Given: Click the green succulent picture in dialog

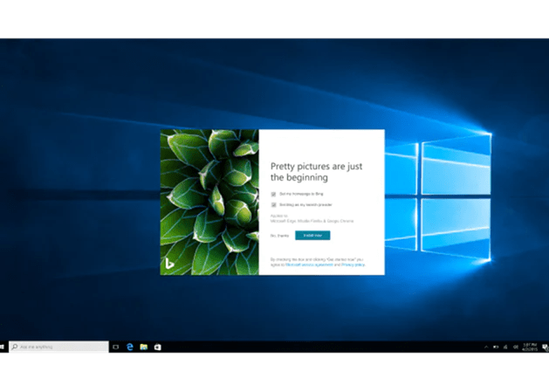Looking at the screenshot, I should [209, 203].
